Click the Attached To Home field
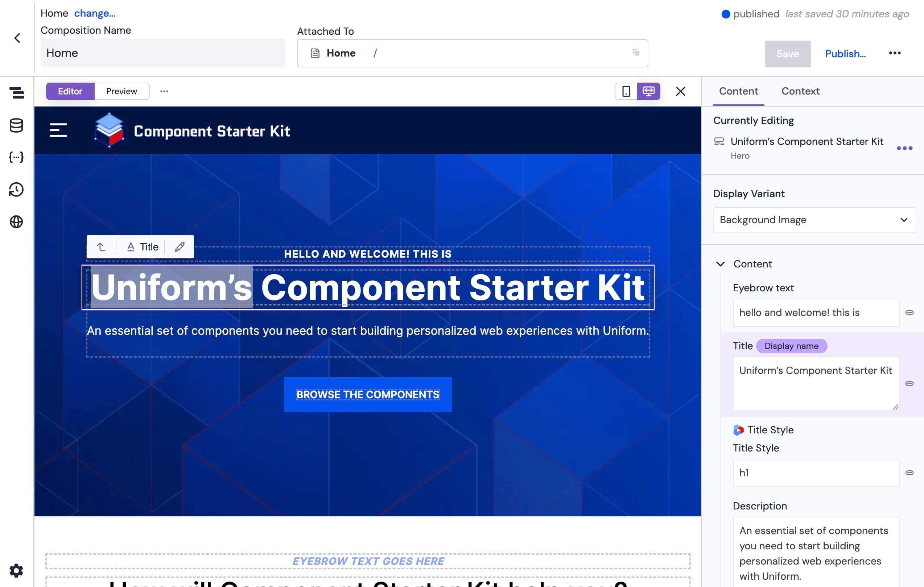Image resolution: width=924 pixels, height=587 pixels. coord(473,53)
